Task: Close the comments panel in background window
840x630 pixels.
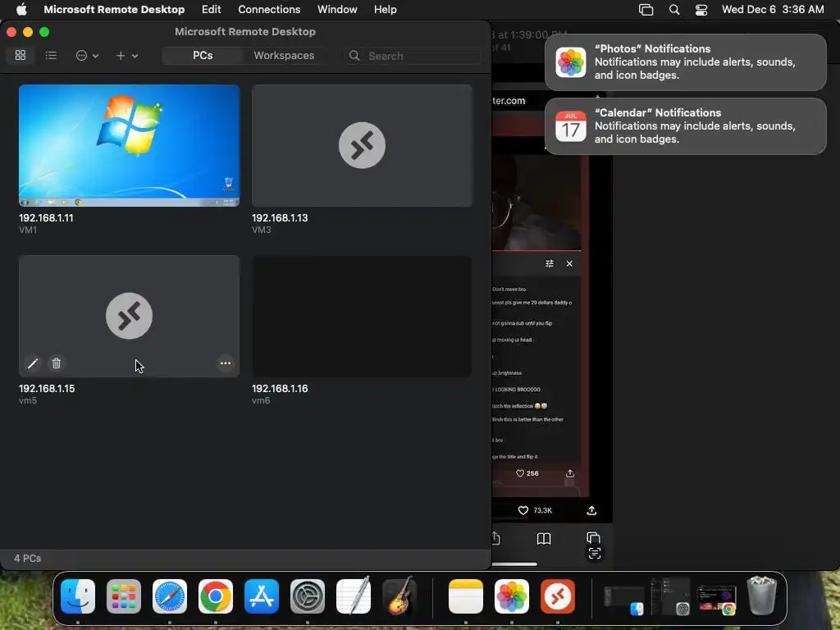Action: (x=569, y=263)
